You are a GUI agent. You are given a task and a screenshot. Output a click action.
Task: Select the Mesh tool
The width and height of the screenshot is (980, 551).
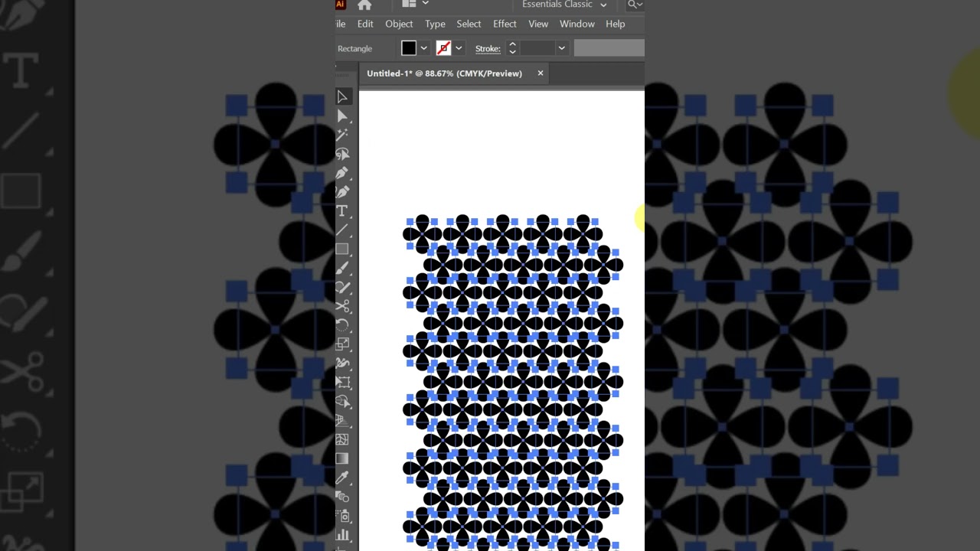pyautogui.click(x=342, y=440)
